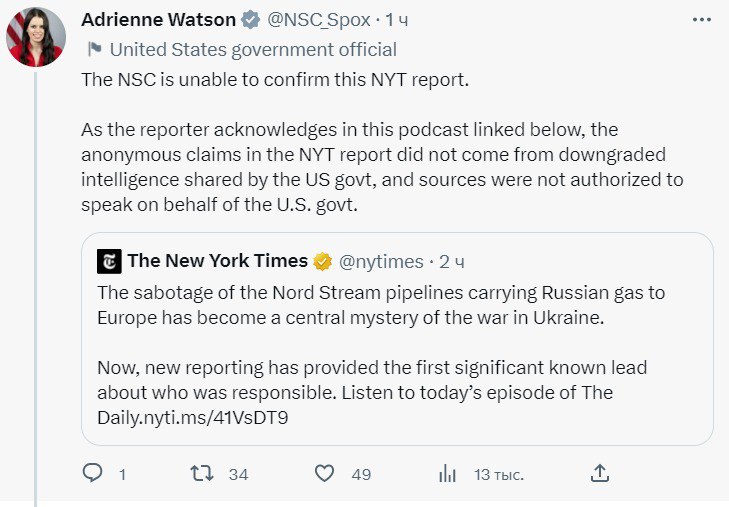Click the "2 ч" quoted tweet timestamp

click(453, 262)
